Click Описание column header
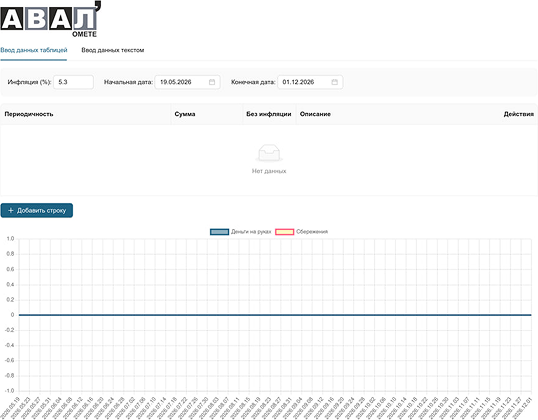Screen dimensions: 538x420 tap(315, 114)
